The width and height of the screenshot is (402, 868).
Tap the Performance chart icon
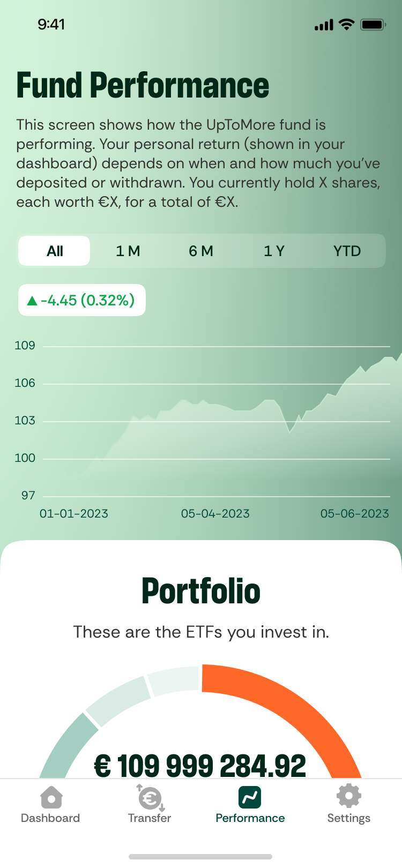click(250, 797)
